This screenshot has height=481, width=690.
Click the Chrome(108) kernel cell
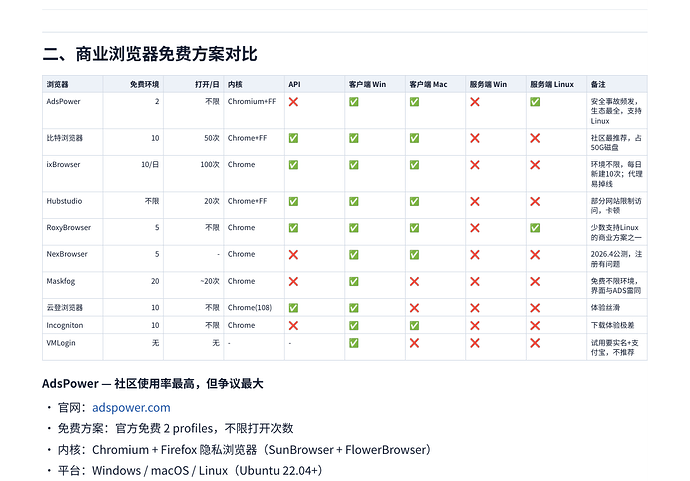254,308
